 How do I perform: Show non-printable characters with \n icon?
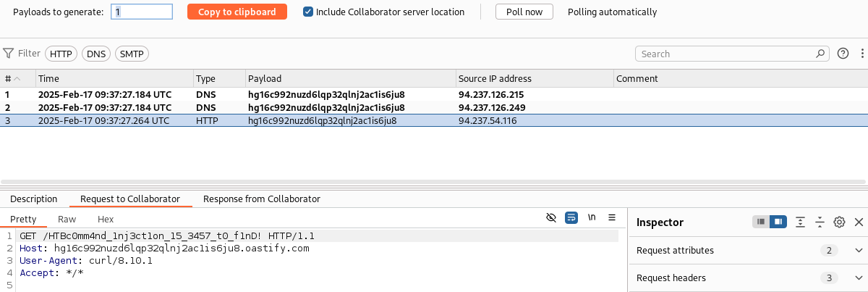point(592,217)
